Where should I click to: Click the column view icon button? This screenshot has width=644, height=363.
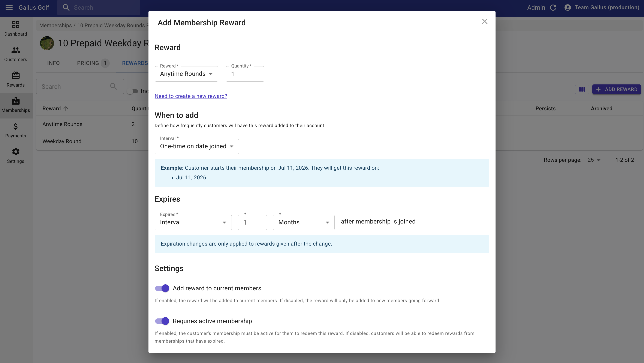582,90
